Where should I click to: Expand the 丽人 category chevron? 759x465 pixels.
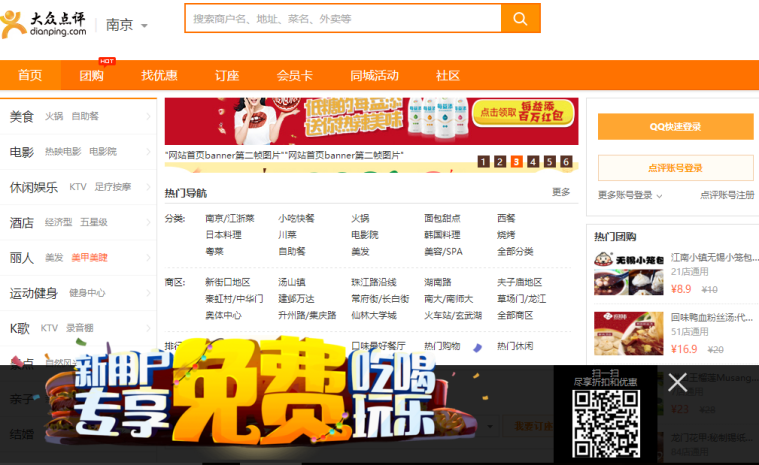coord(148,258)
